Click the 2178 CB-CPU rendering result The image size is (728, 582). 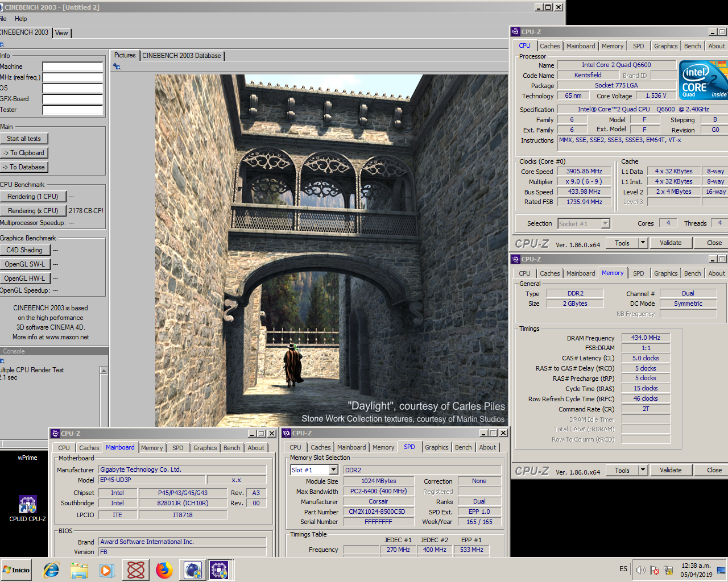[x=86, y=211]
